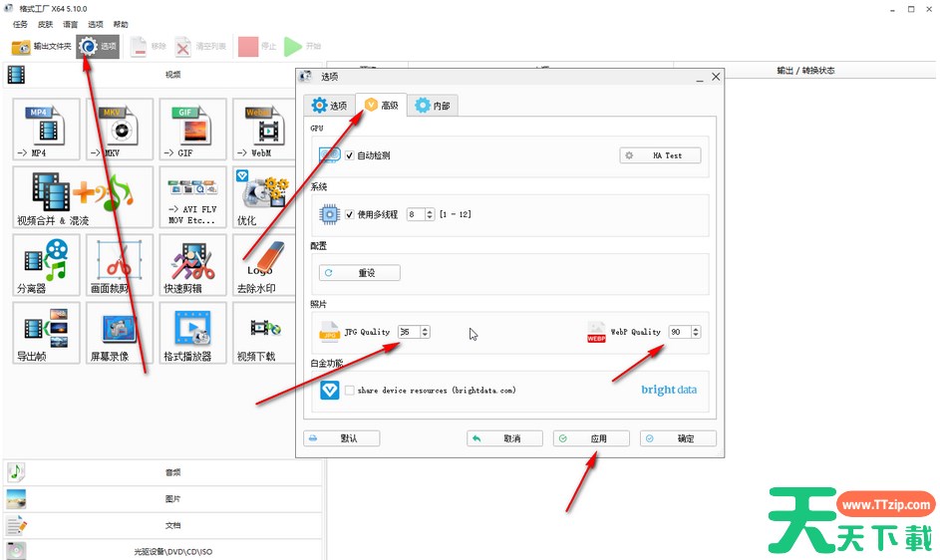Open the 画面裁剪 crop tool
Screen dimensions: 940x560
pos(120,265)
